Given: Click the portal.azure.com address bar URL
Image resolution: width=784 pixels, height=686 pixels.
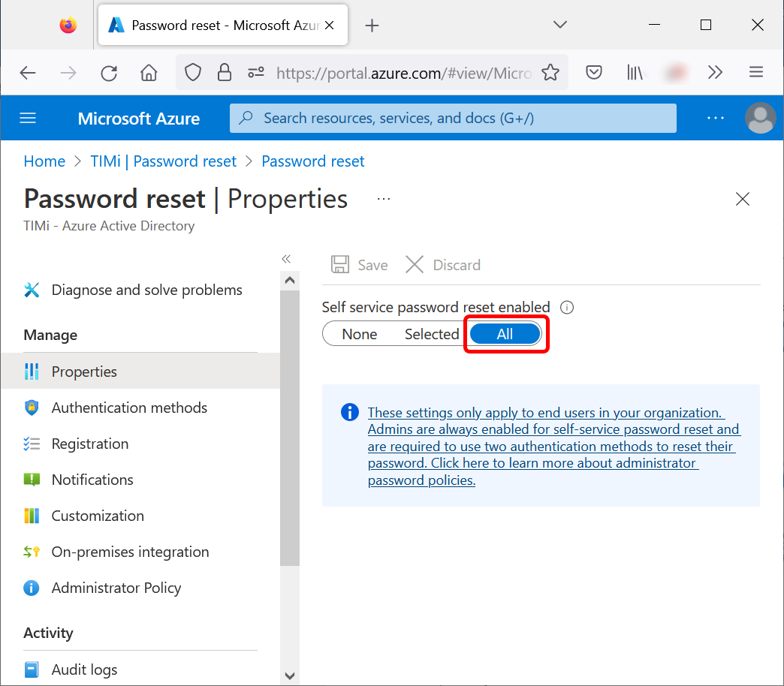Looking at the screenshot, I should click(x=403, y=73).
